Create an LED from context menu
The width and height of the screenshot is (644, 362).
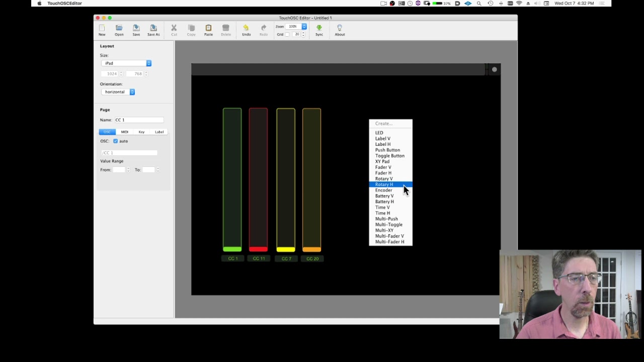[x=390, y=133]
